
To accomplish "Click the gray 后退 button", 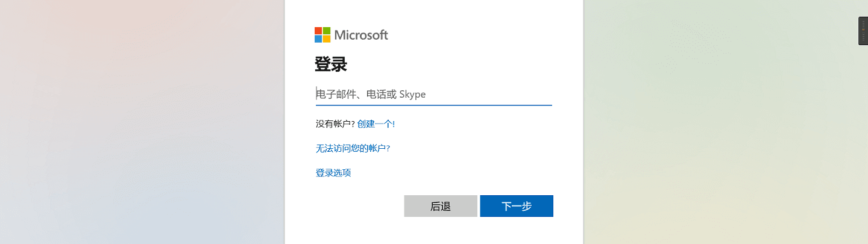I will [x=441, y=206].
